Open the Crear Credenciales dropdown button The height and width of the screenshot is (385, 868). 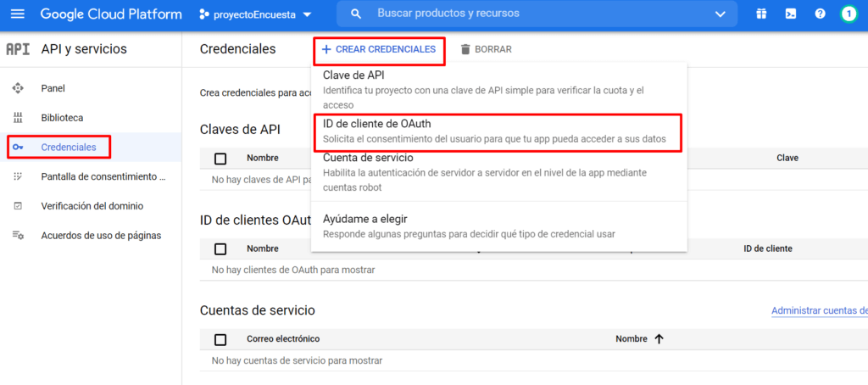tap(379, 49)
